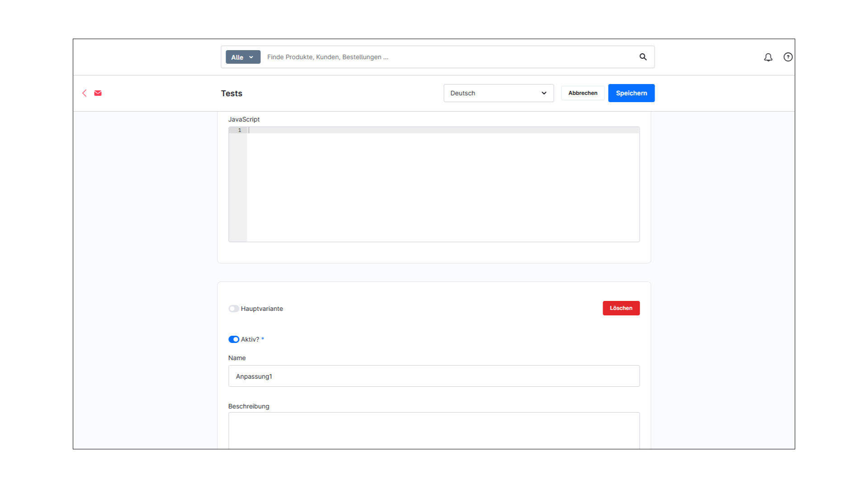Viewport: 868px width, 488px height.
Task: Open the notifications bell icon
Action: [768, 57]
